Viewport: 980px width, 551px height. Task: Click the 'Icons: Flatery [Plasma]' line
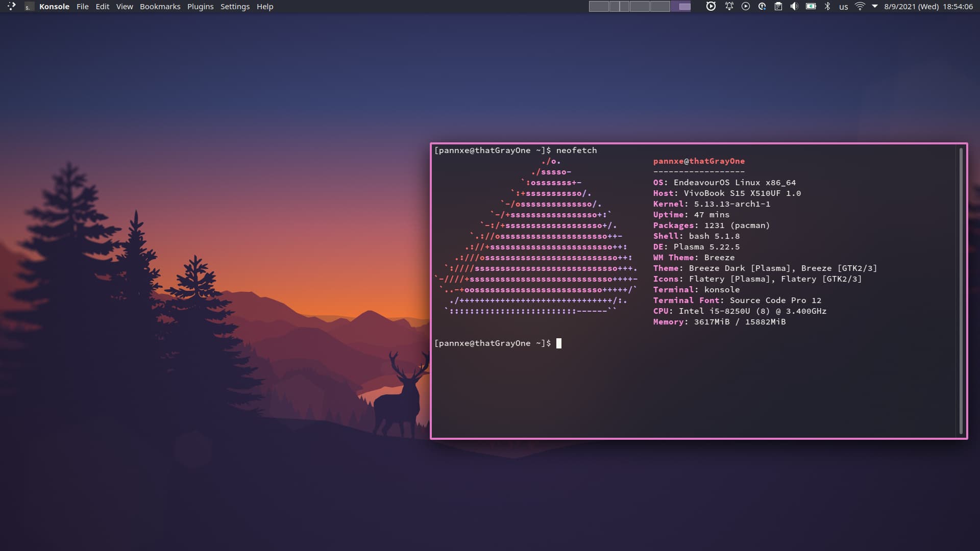point(757,279)
